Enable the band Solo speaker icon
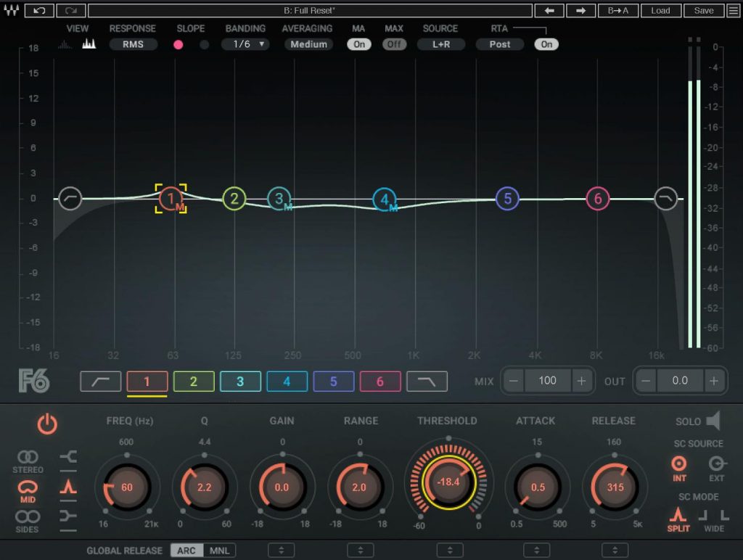This screenshot has width=743, height=560. 713,421
